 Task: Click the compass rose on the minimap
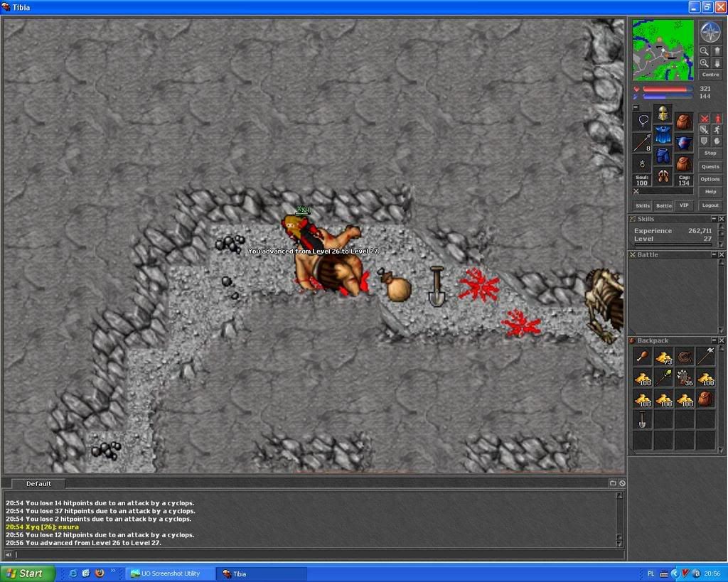(x=710, y=32)
